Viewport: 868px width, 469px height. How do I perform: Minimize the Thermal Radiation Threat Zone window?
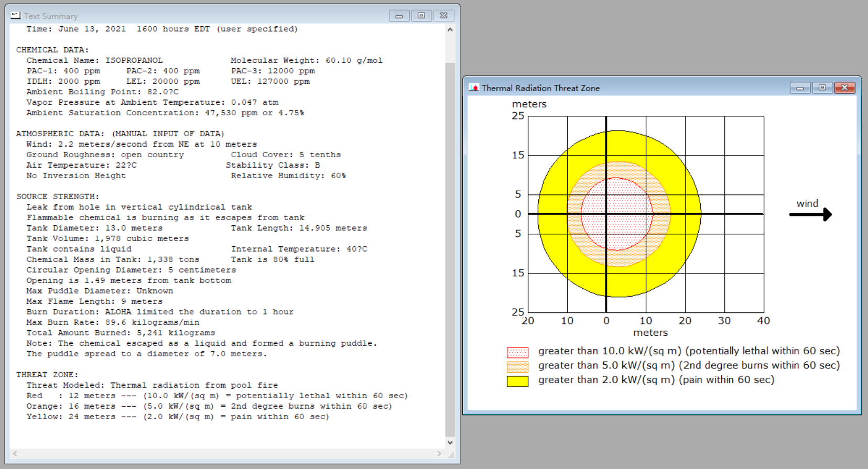[800, 88]
